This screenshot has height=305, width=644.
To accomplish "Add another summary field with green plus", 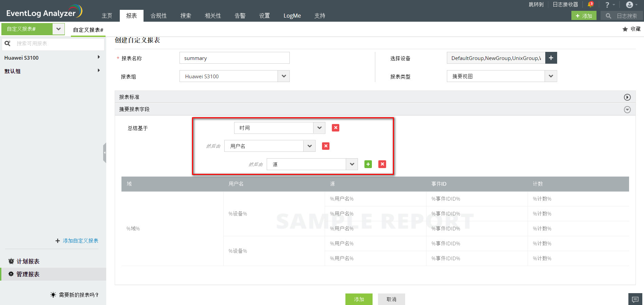I will (x=368, y=164).
